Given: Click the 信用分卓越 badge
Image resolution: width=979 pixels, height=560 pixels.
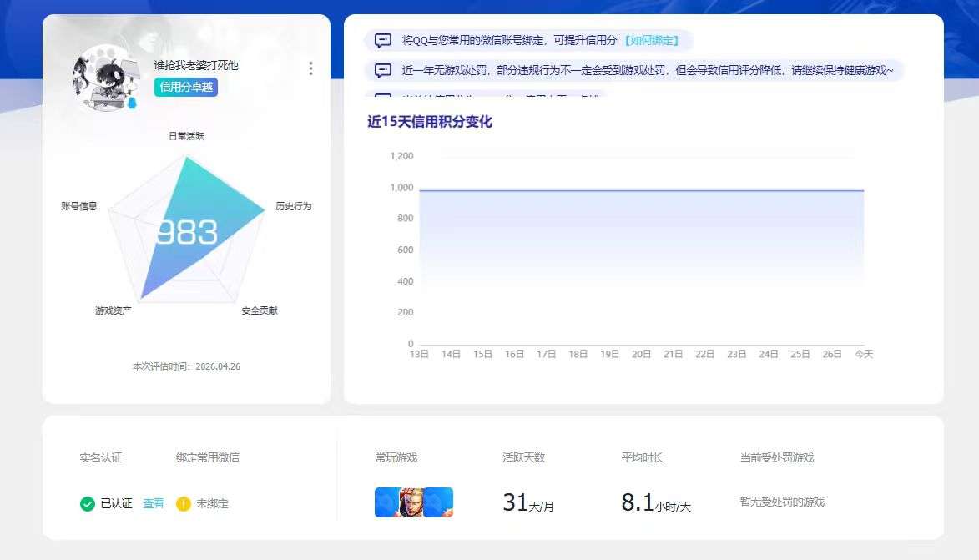Looking at the screenshot, I should coord(184,87).
